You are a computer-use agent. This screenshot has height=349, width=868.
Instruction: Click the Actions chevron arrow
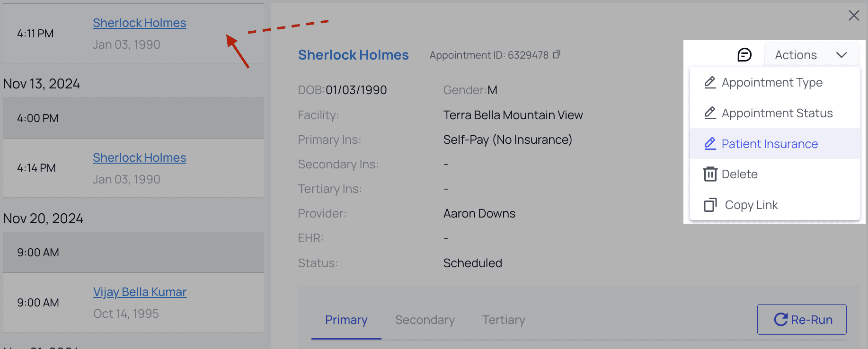point(841,55)
